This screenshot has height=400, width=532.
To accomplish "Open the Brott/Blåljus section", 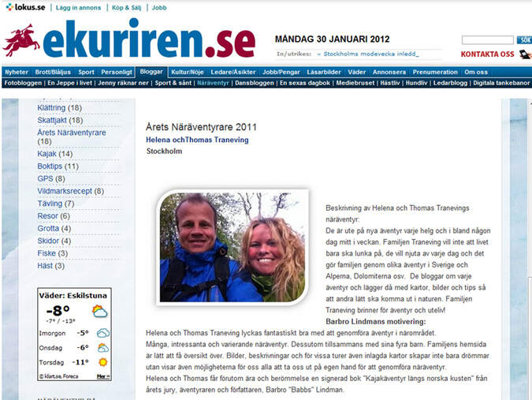I will [53, 72].
